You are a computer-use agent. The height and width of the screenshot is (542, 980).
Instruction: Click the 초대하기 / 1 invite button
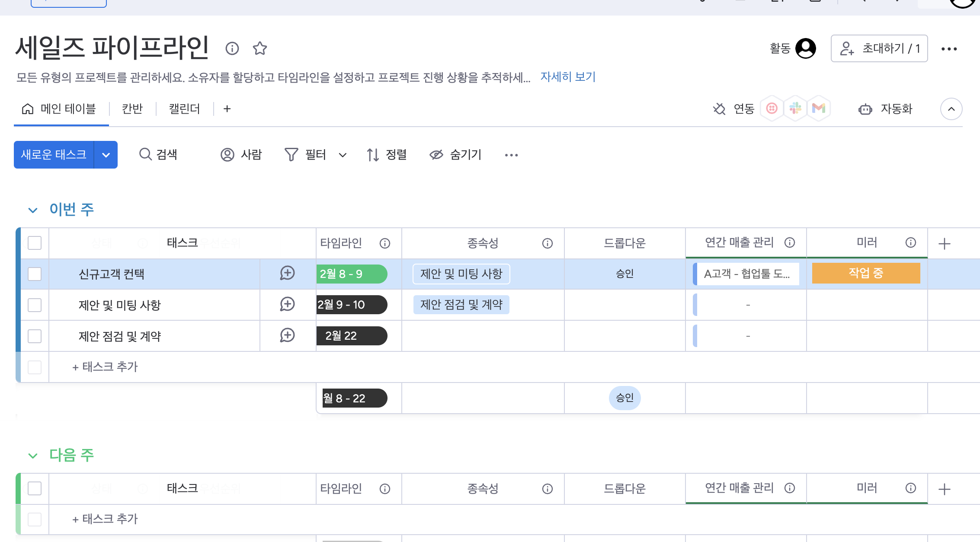(879, 48)
